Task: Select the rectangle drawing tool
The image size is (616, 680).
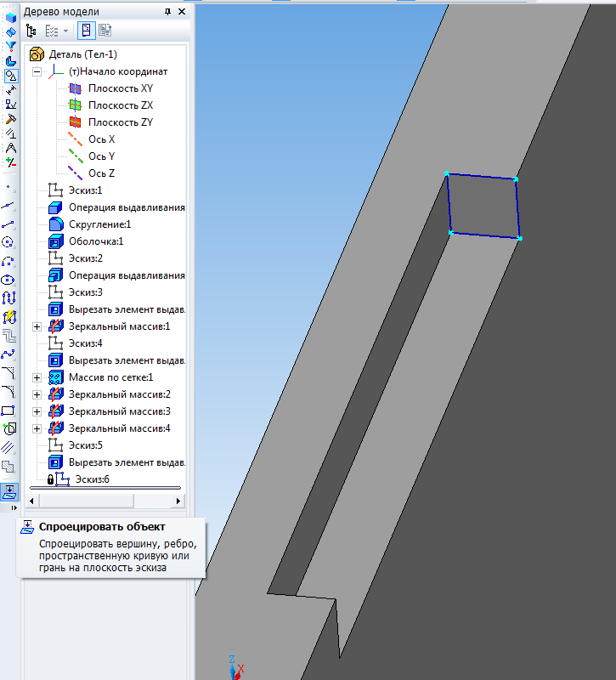Action: pos(8,411)
